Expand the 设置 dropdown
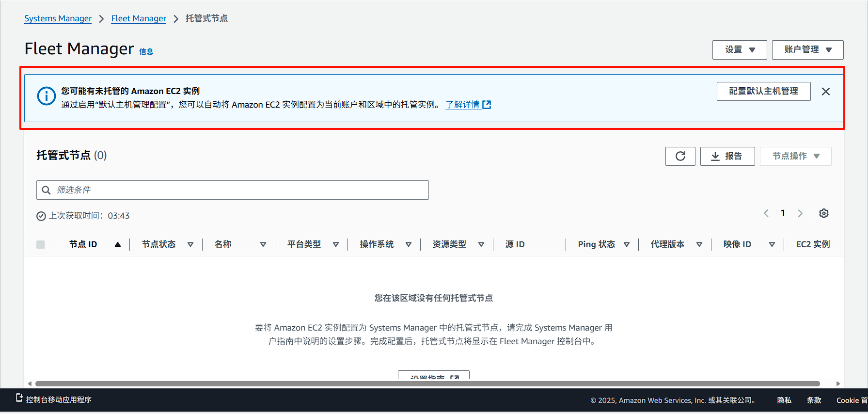 point(739,50)
